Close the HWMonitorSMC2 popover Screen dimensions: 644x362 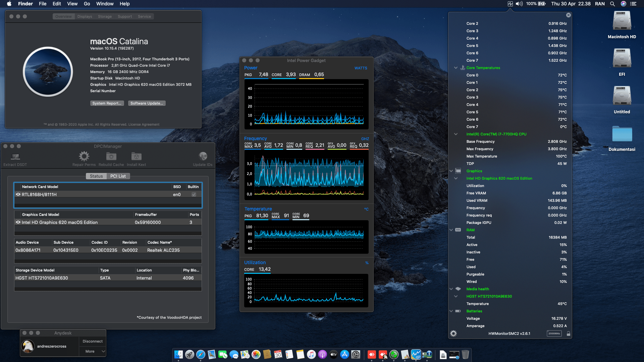tap(568, 15)
